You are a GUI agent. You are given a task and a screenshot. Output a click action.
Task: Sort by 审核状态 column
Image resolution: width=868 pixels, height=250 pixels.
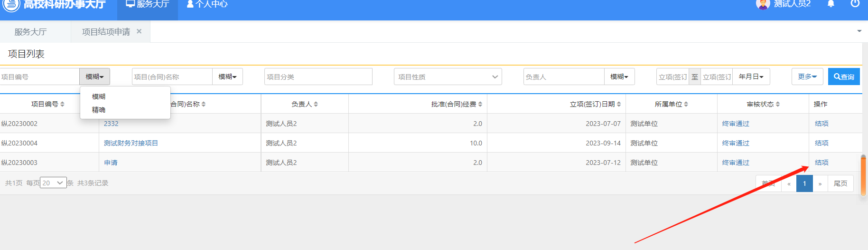pos(777,104)
